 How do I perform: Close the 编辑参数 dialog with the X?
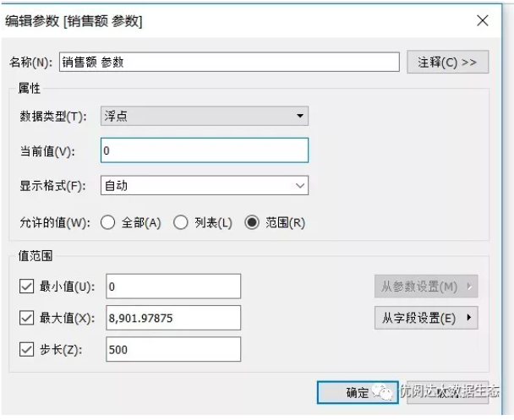coord(482,21)
